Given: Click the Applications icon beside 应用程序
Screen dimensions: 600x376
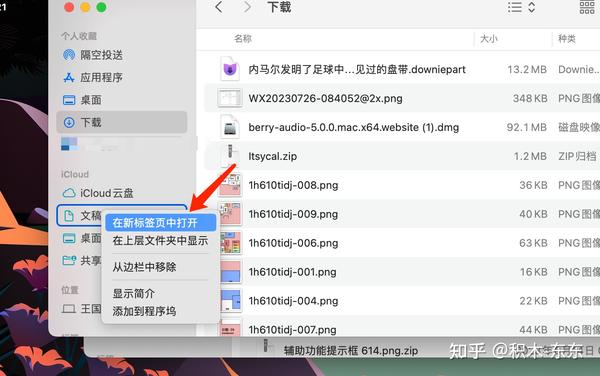Looking at the screenshot, I should point(69,78).
